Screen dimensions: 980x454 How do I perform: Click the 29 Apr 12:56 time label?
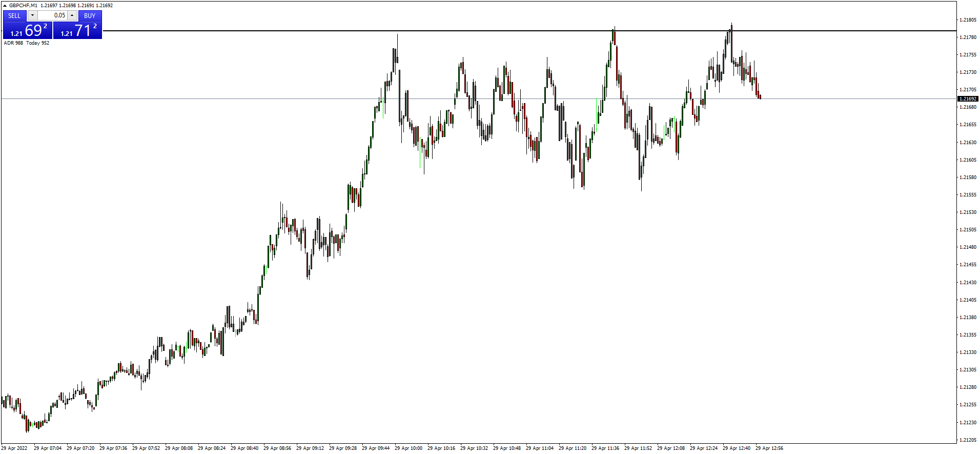(769, 448)
